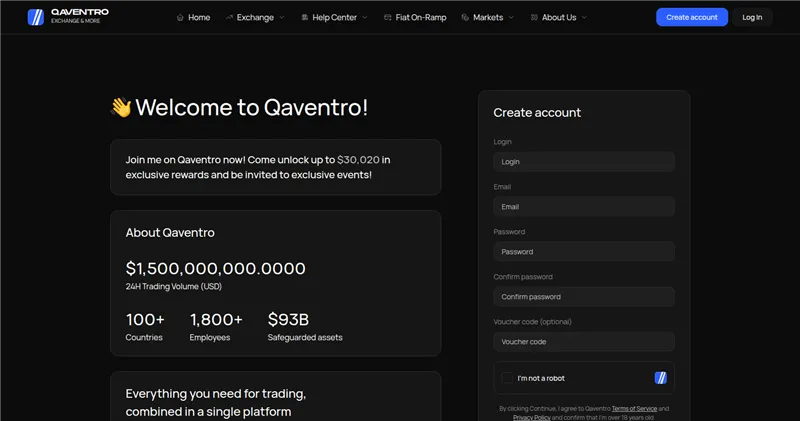Expand the Help Center dropdown chevron

click(x=365, y=17)
